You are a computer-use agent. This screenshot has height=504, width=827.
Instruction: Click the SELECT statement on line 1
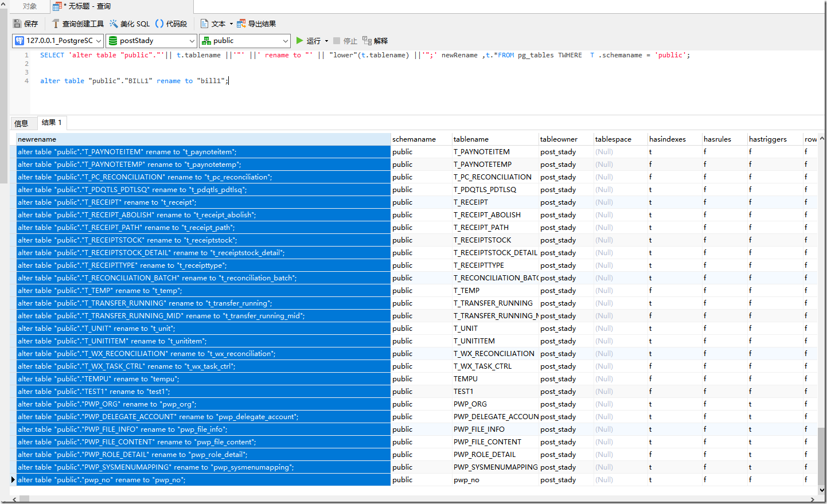point(365,55)
